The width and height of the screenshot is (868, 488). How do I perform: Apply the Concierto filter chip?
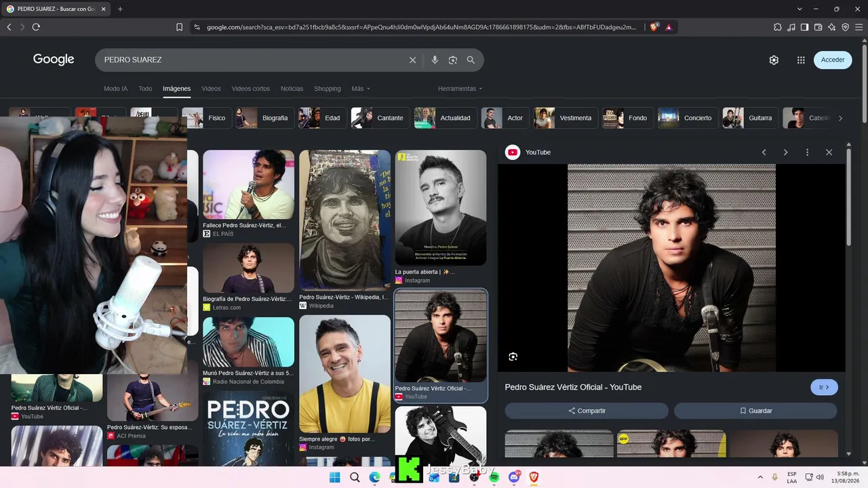pyautogui.click(x=688, y=118)
